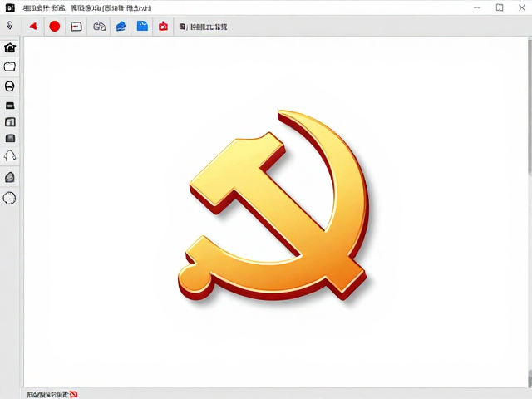Click the black app logo in the title bar

10,7
